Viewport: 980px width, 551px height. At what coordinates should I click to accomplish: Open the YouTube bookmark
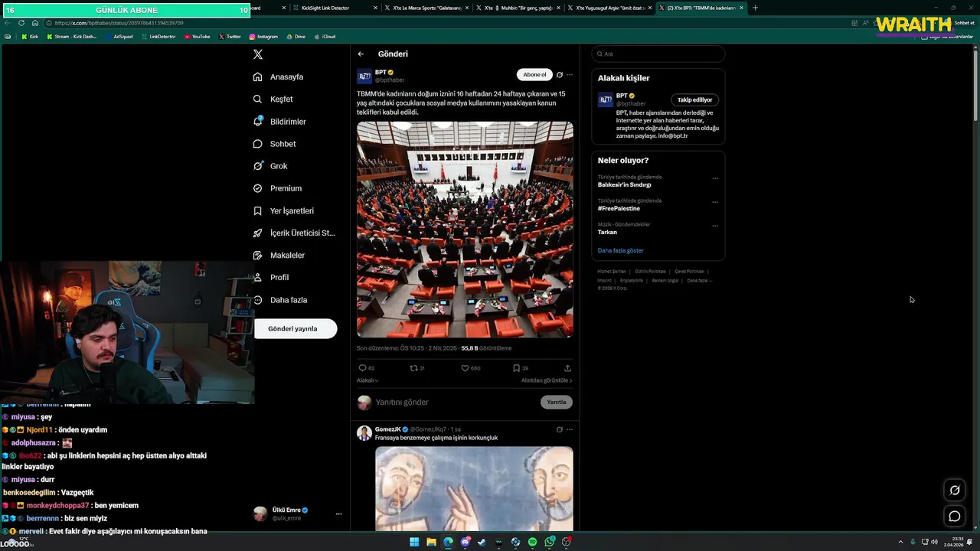click(x=197, y=37)
